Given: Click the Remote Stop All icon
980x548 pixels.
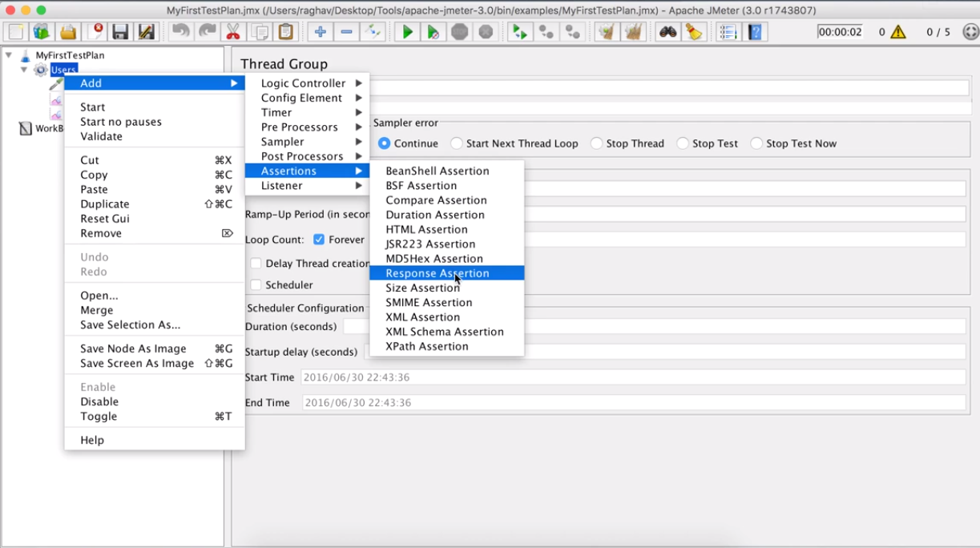Looking at the screenshot, I should 546,32.
